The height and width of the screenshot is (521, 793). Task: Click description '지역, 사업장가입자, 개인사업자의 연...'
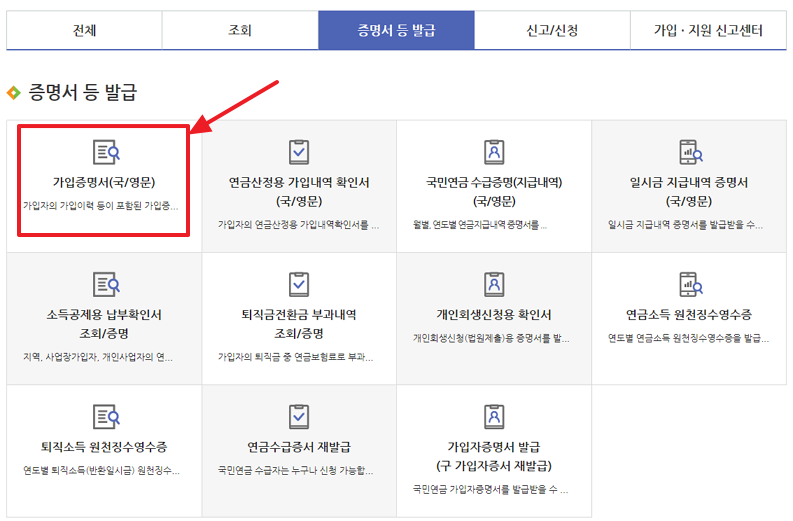pos(98,358)
